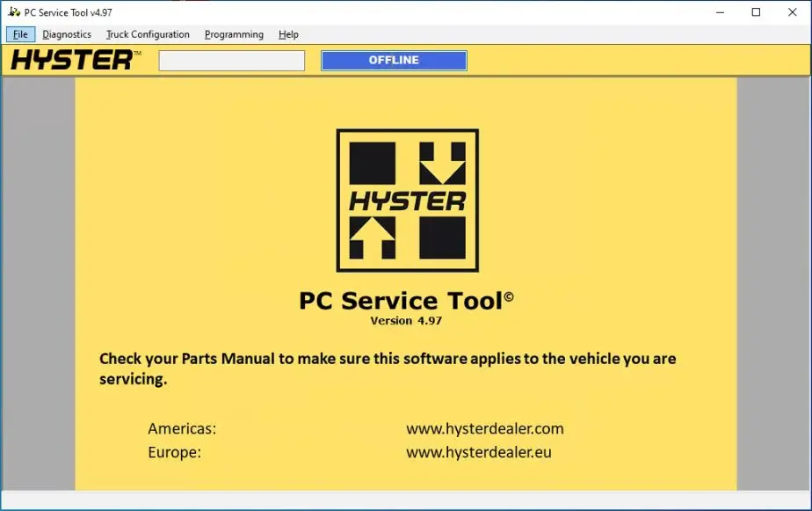The width and height of the screenshot is (812, 511).
Task: Open the Truck Configuration menu
Action: pyautogui.click(x=149, y=34)
